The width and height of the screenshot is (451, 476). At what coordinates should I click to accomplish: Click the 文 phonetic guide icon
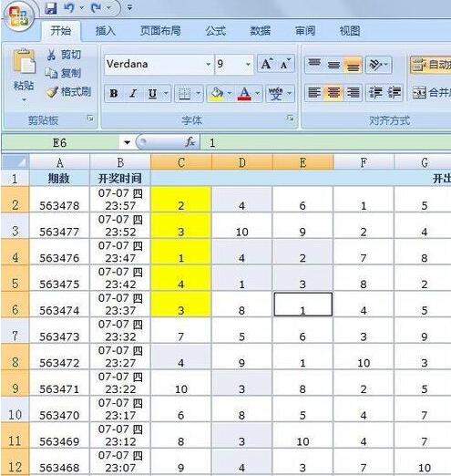coord(275,93)
